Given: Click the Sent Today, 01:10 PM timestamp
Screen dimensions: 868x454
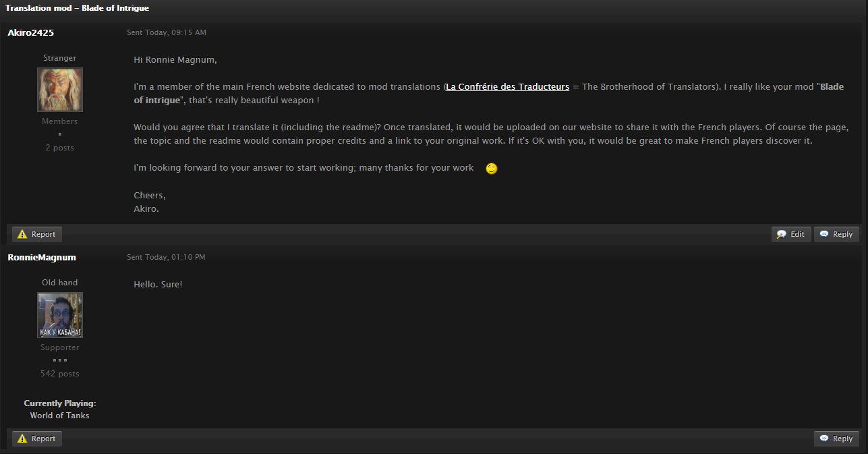Looking at the screenshot, I should click(166, 257).
